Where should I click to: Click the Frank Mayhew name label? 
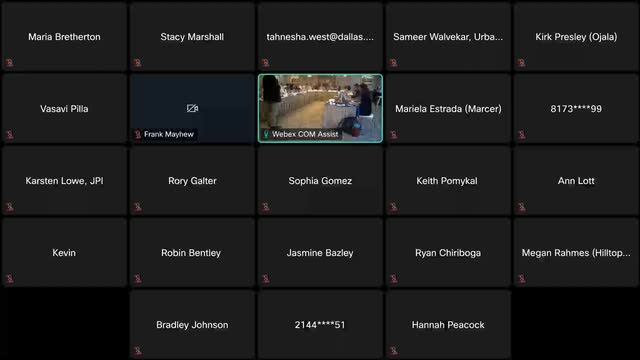click(x=169, y=134)
